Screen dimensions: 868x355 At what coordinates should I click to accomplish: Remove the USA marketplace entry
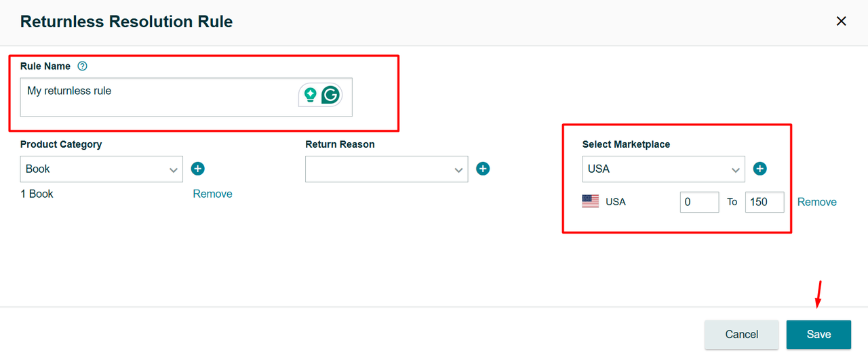tap(816, 202)
